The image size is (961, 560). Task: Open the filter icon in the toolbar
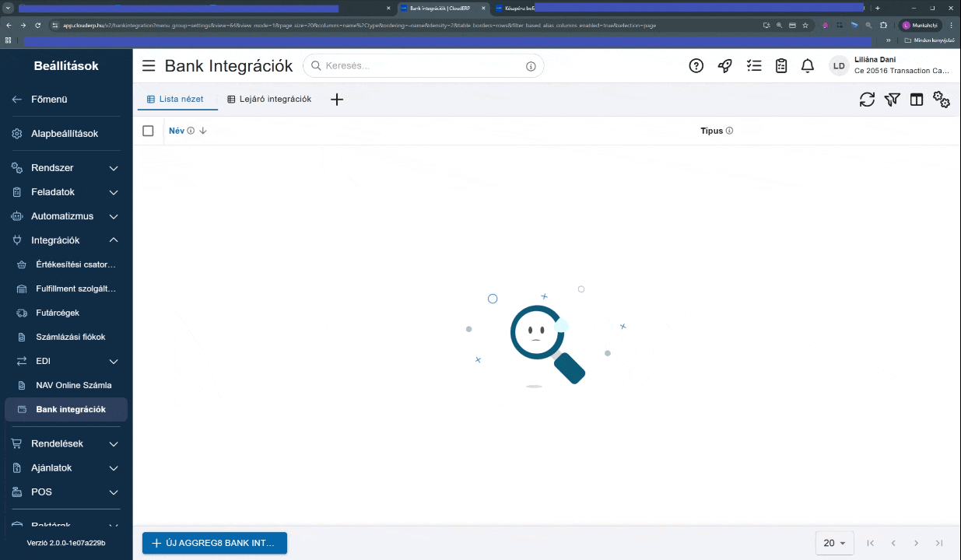pyautogui.click(x=892, y=100)
